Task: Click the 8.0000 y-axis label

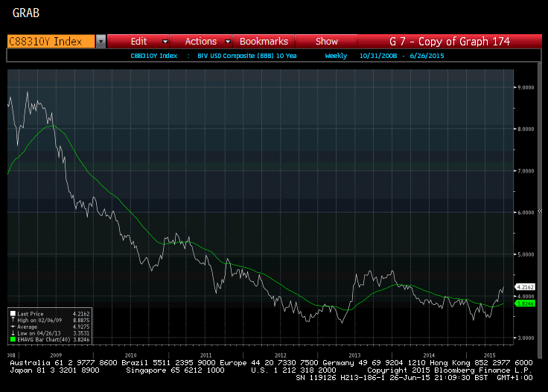Action: tap(526, 129)
